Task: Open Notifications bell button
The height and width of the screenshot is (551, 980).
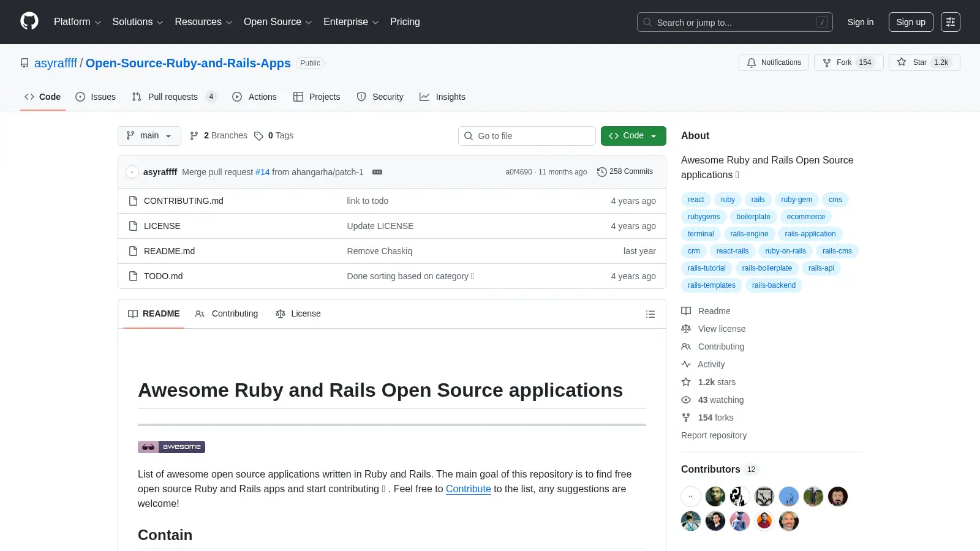Action: pos(774,62)
